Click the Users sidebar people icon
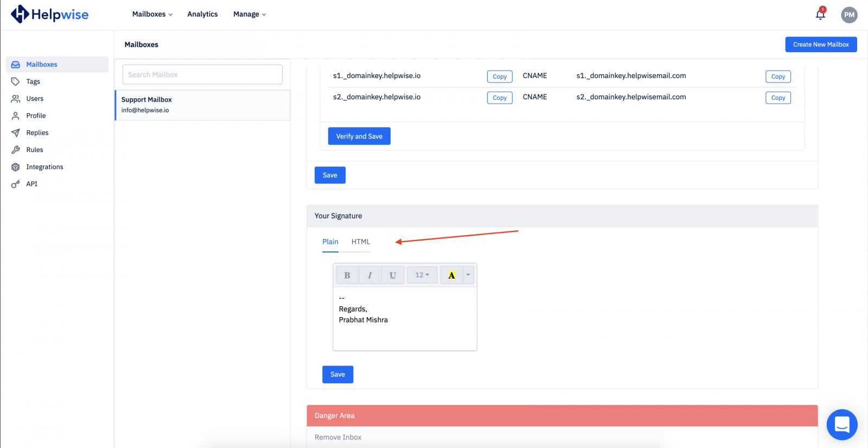 pyautogui.click(x=16, y=99)
